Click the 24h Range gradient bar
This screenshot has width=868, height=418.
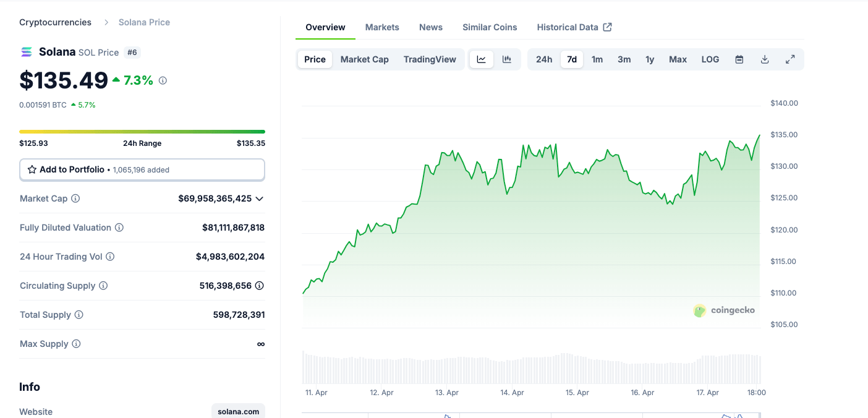142,131
